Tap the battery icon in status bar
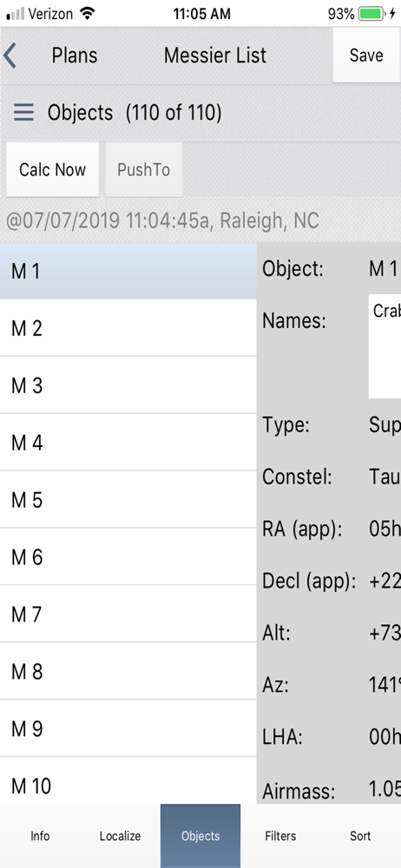 [371, 14]
